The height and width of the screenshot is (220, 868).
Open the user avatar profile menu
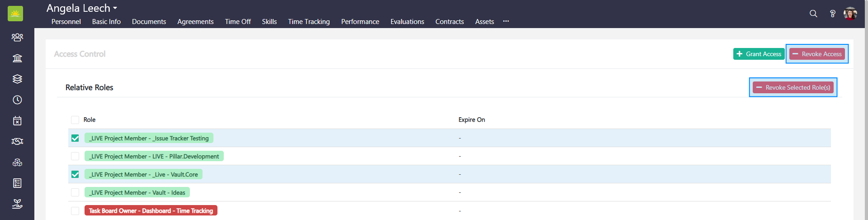coord(850,14)
